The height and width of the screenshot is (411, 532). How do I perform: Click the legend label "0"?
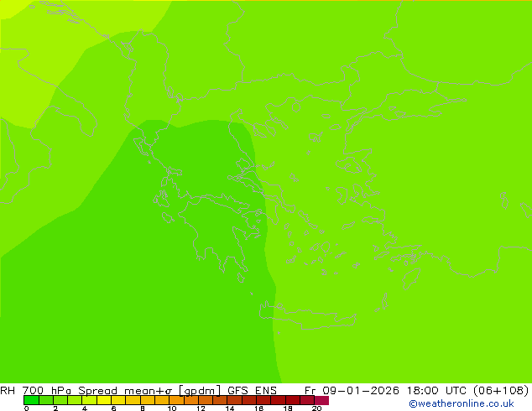[27, 408]
